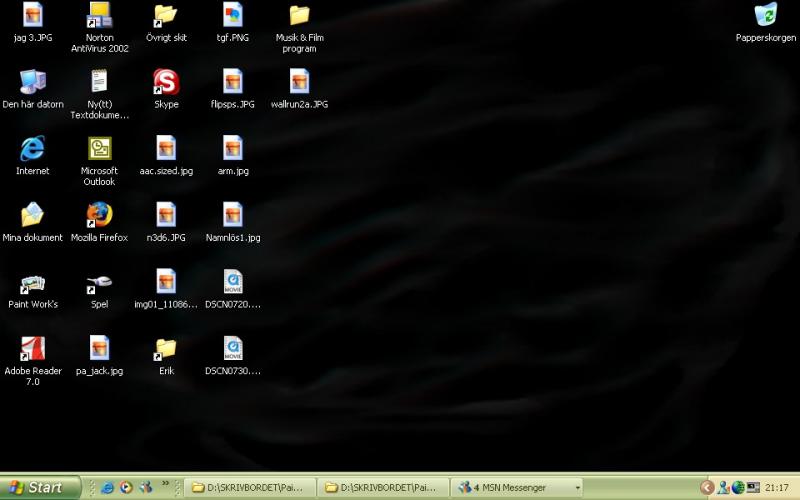Click the MSN Messenger tray icon

[723, 488]
